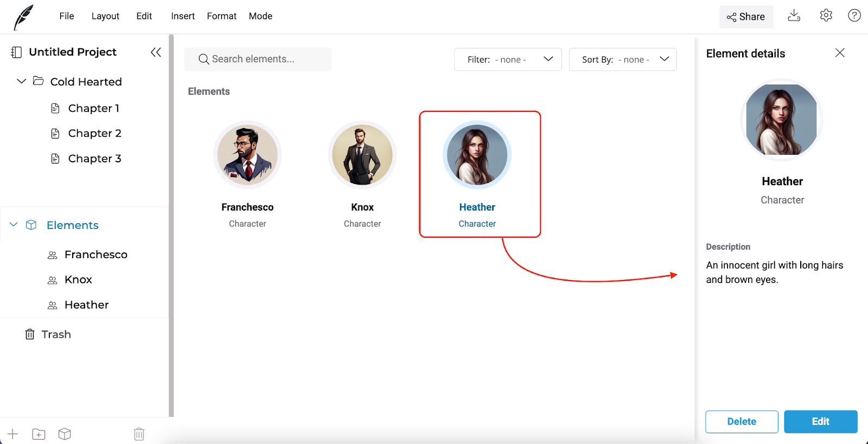Open the Sort By dropdown

tap(623, 60)
